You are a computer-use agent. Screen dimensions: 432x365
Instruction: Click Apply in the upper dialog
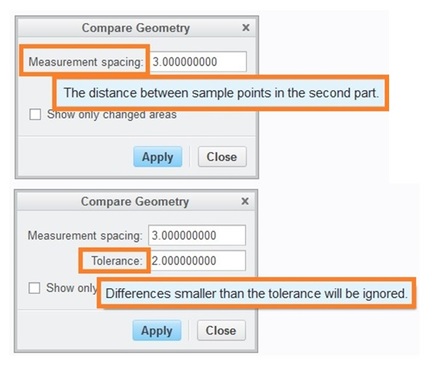pos(158,157)
